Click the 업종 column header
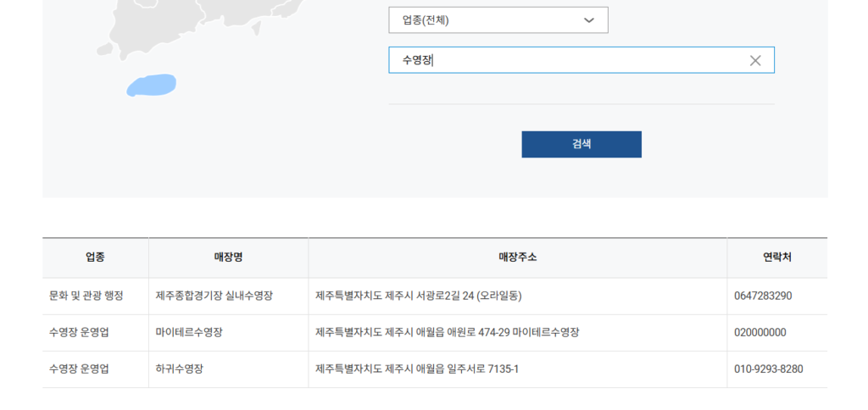868x410 pixels. tap(95, 258)
